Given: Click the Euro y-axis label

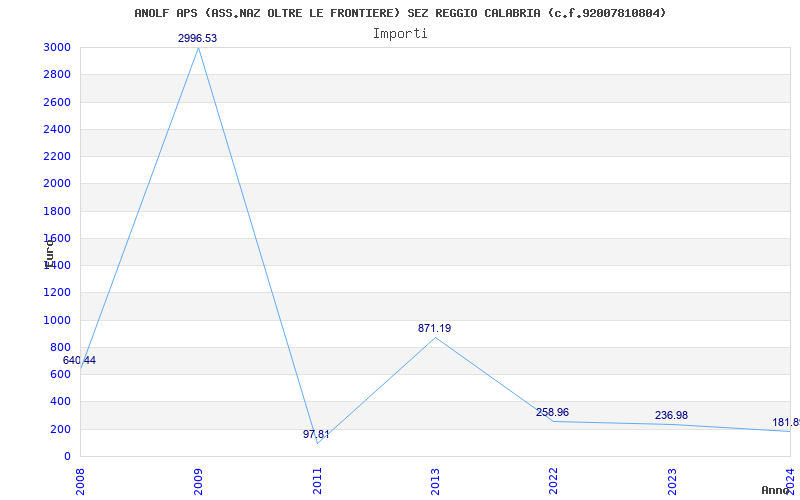Looking at the screenshot, I should click(x=49, y=251).
